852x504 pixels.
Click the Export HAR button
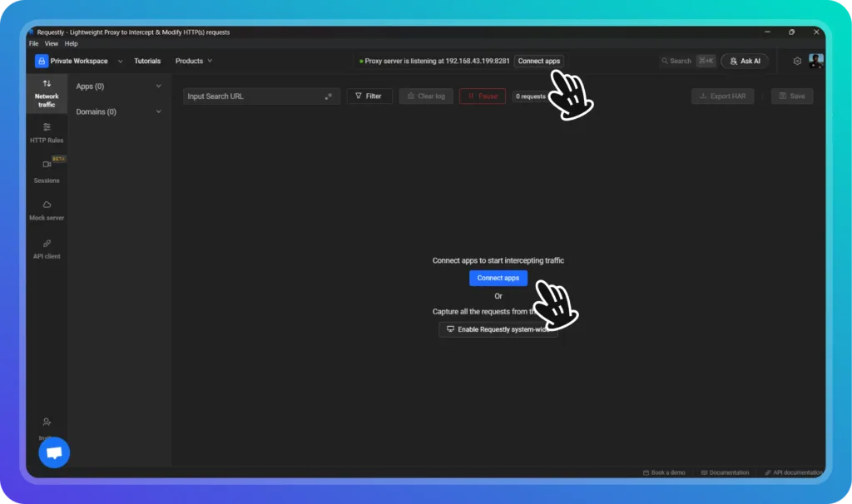pyautogui.click(x=723, y=96)
